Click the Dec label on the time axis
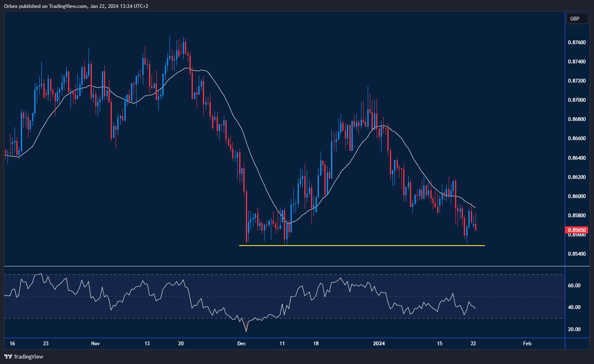594x364 pixels. point(241,344)
